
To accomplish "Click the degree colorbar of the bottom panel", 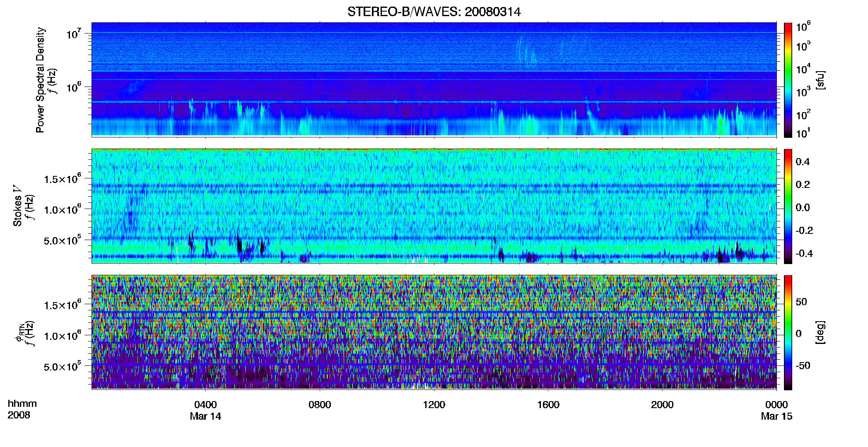I will (788, 332).
